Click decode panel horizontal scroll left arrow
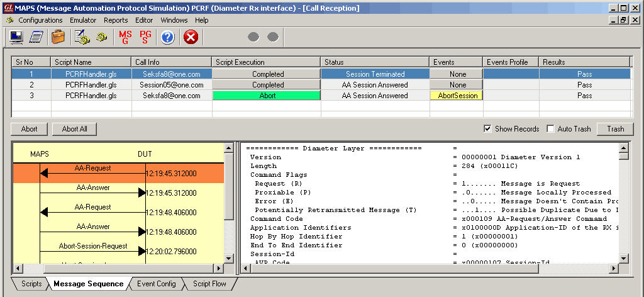644x297 pixels. [246, 268]
